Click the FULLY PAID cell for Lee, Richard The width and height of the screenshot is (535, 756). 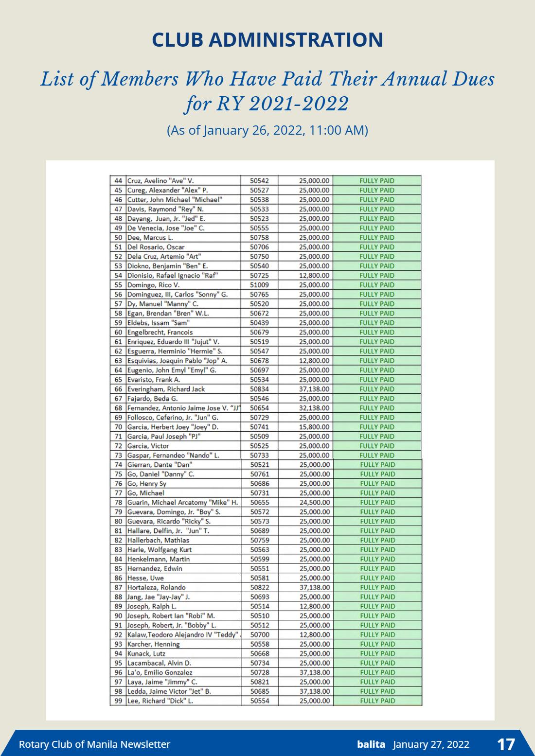377,701
